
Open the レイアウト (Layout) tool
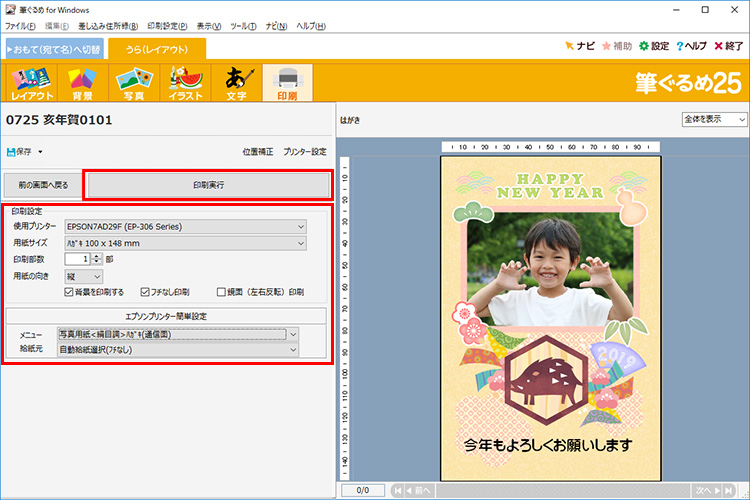31,84
